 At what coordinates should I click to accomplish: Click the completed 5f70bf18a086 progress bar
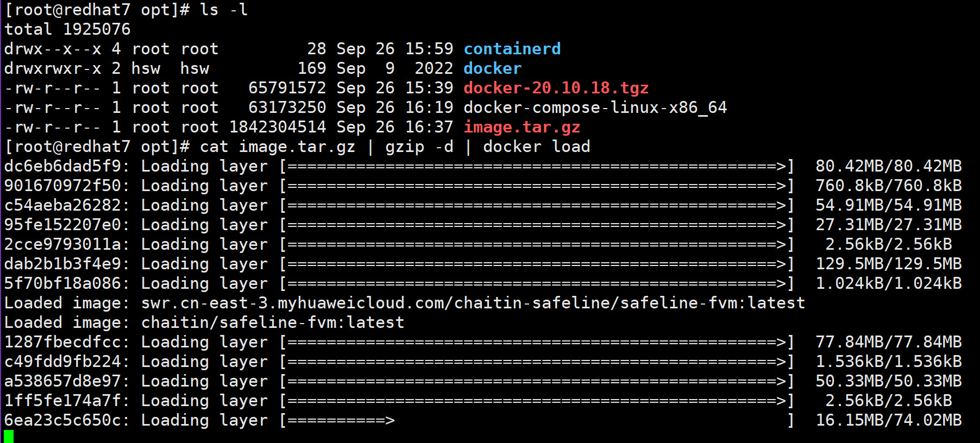pos(537,283)
